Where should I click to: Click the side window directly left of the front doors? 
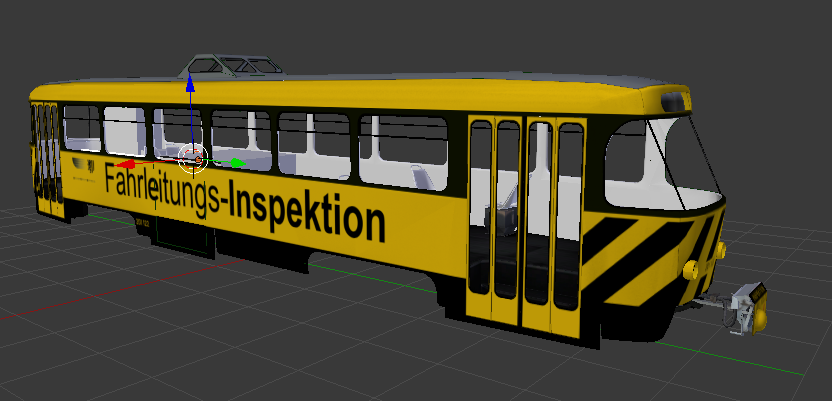404,150
